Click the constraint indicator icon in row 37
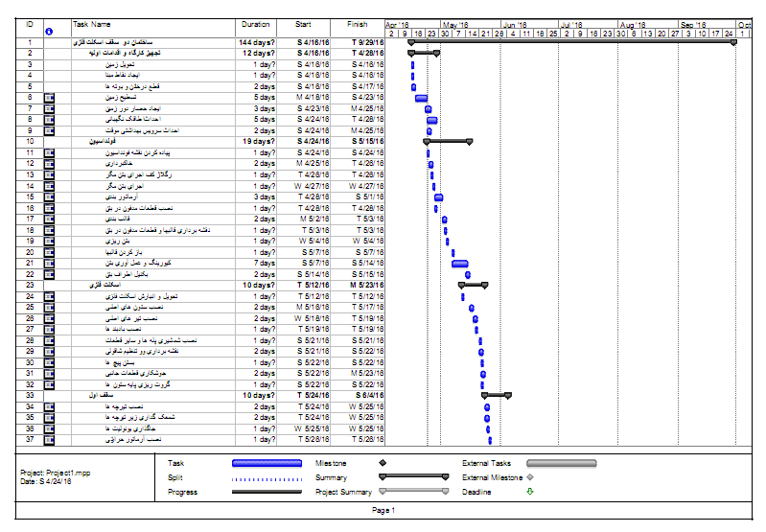 click(x=49, y=440)
